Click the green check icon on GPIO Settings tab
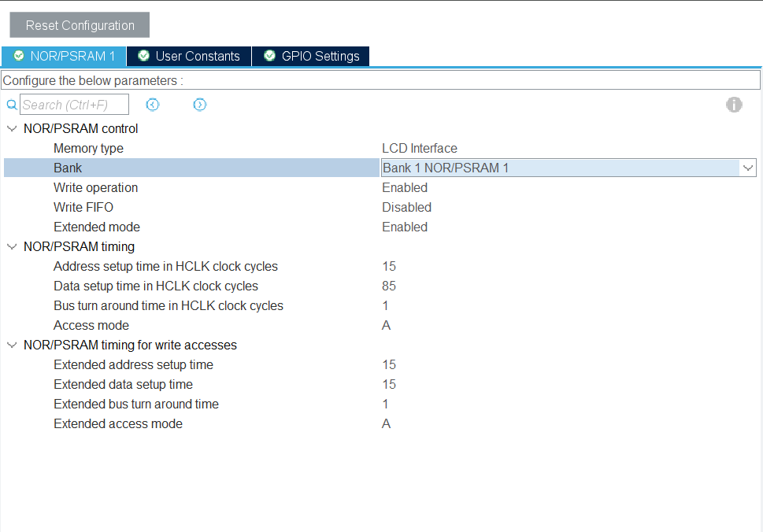Image resolution: width=763 pixels, height=532 pixels. point(269,56)
